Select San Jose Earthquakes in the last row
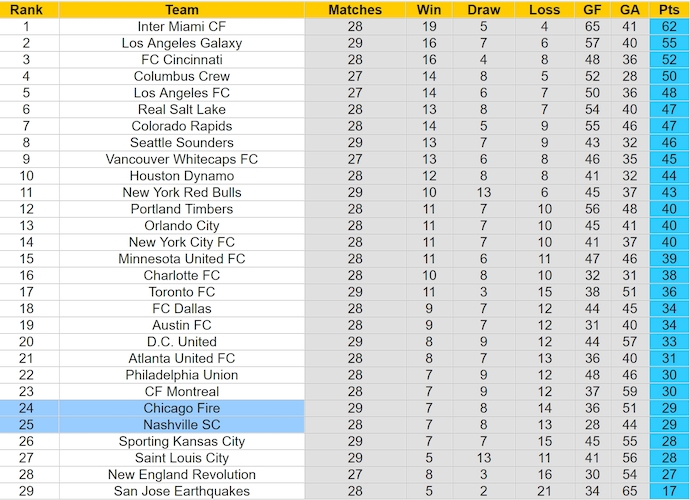The height and width of the screenshot is (500, 690). pyautogui.click(x=181, y=491)
